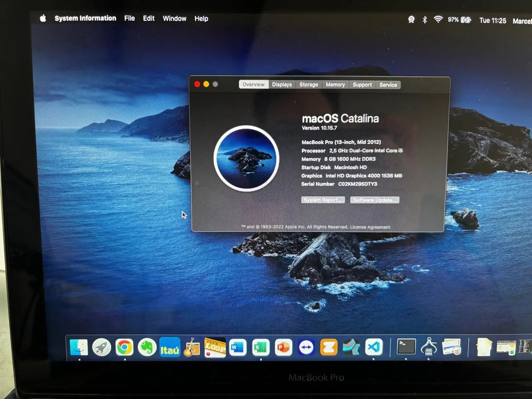The image size is (532, 399).
Task: Open the License Agreement link
Action: (370, 227)
